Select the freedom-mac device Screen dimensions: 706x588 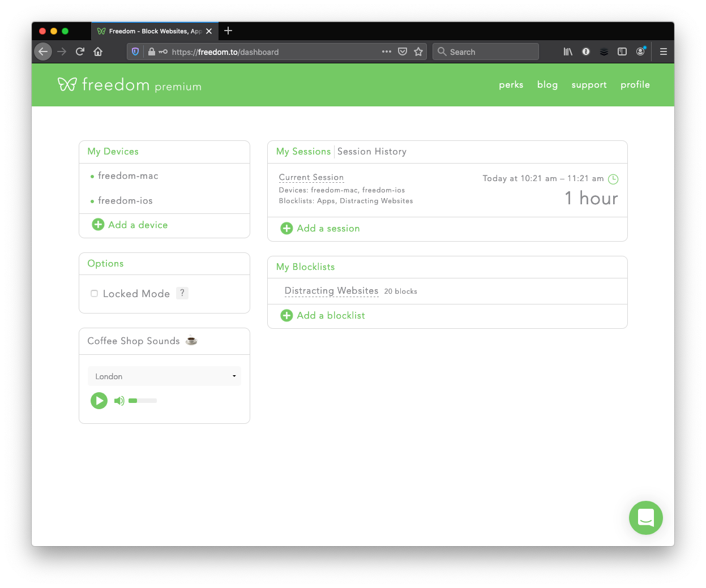point(128,175)
